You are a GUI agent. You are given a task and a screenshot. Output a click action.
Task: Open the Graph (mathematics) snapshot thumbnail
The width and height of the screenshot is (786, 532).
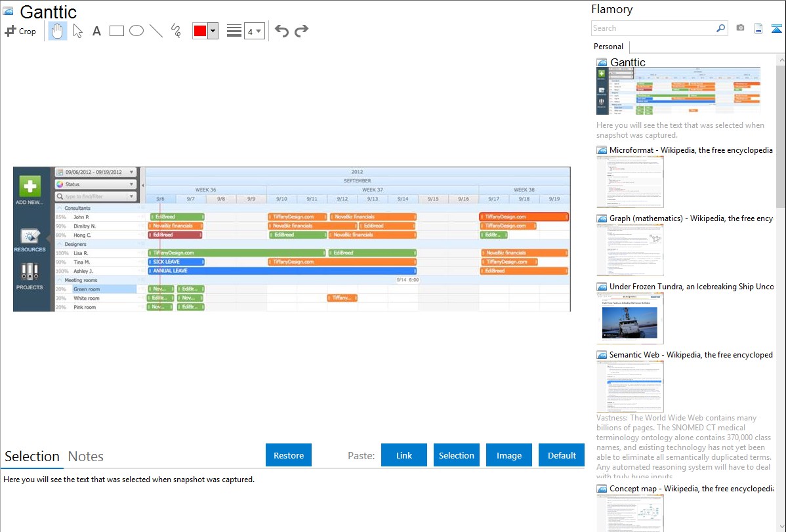[x=630, y=250]
